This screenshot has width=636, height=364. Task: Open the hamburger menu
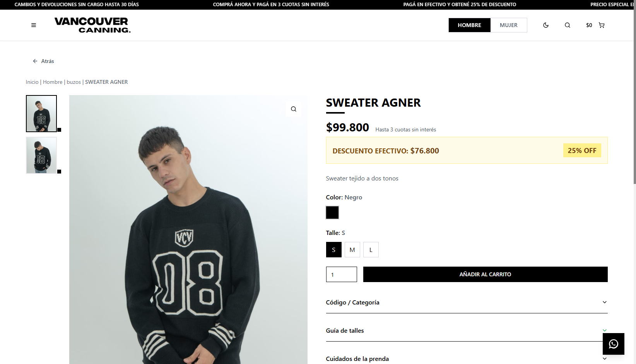34,25
